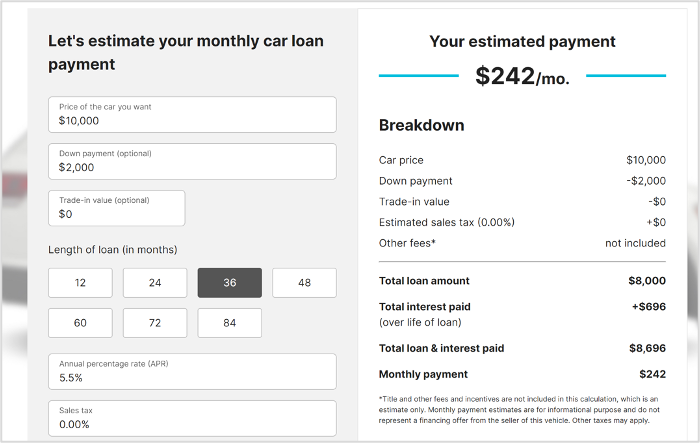700x444 pixels.
Task: Set loan length to 60 months
Action: point(80,323)
